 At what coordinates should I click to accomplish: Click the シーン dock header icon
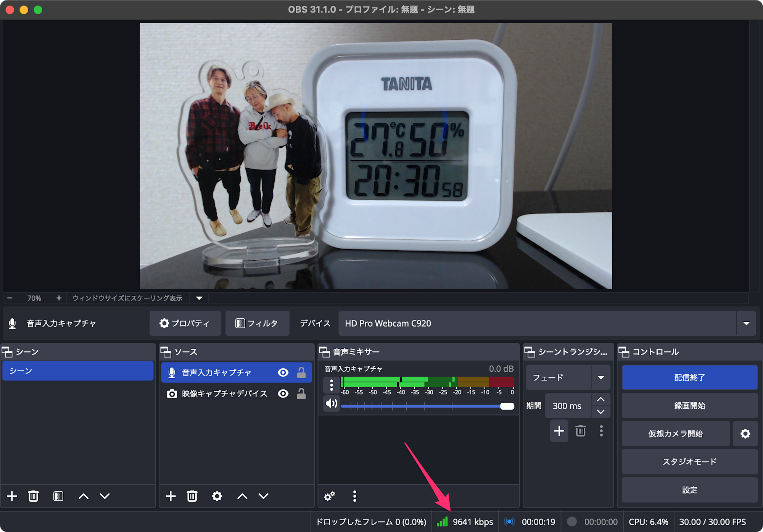[7, 351]
